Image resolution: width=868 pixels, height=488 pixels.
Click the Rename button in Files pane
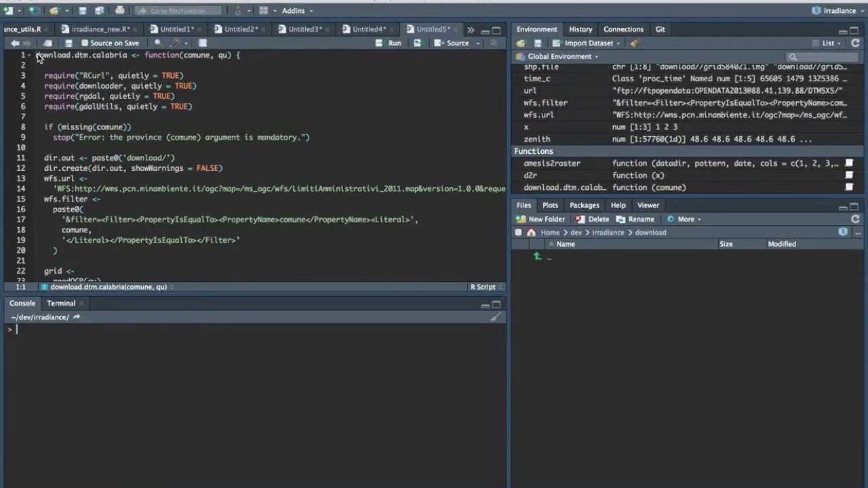[635, 219]
